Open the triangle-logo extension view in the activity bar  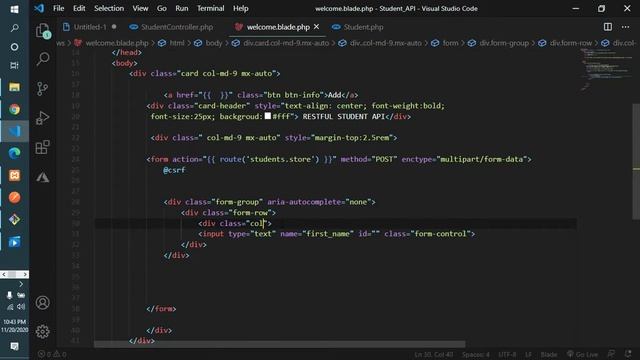43,177
